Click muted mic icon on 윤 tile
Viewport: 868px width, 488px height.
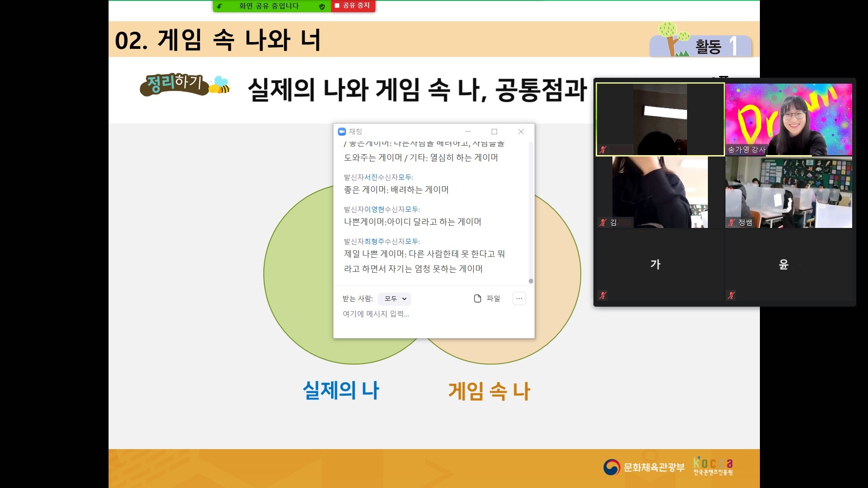pyautogui.click(x=731, y=295)
